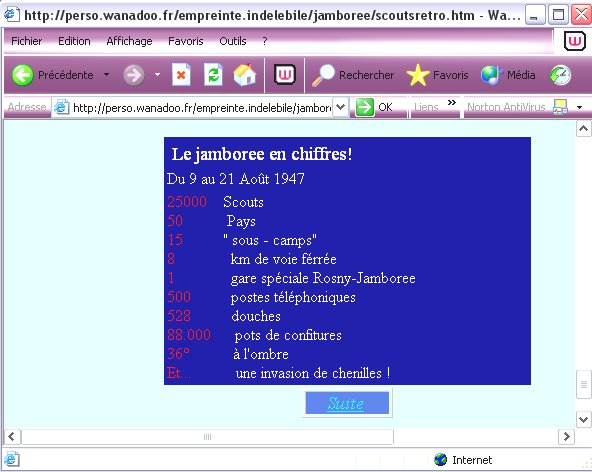This screenshot has width=592, height=472.
Task: Click the horizontal scrollbar thumb
Action: [x=207, y=437]
